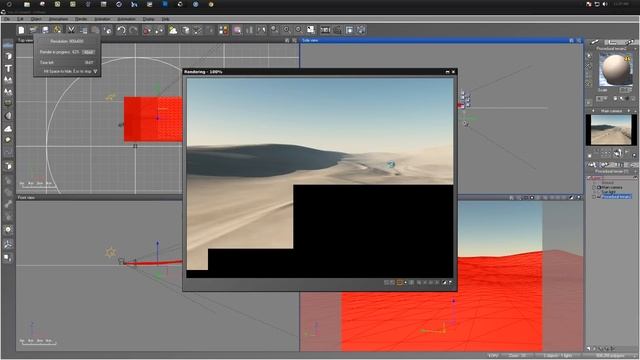
Task: Open the Object menu
Action: (36, 19)
